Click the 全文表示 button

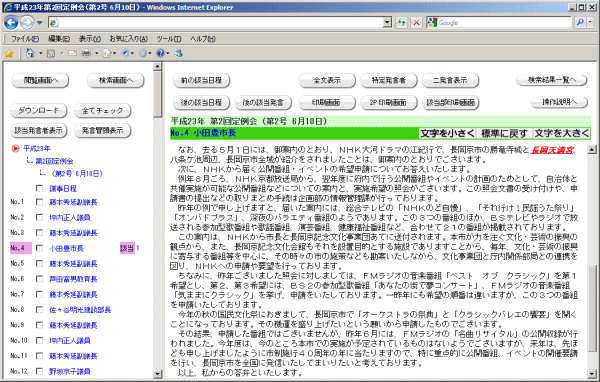click(327, 80)
